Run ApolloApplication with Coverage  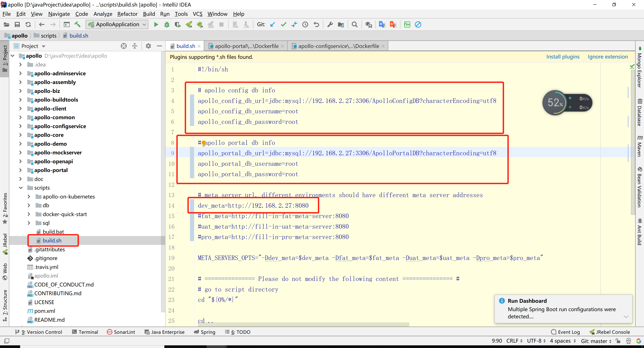(177, 24)
